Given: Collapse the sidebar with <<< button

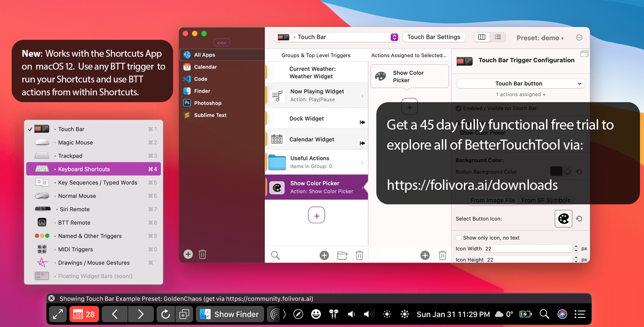Looking at the screenshot, I should tap(222, 43).
